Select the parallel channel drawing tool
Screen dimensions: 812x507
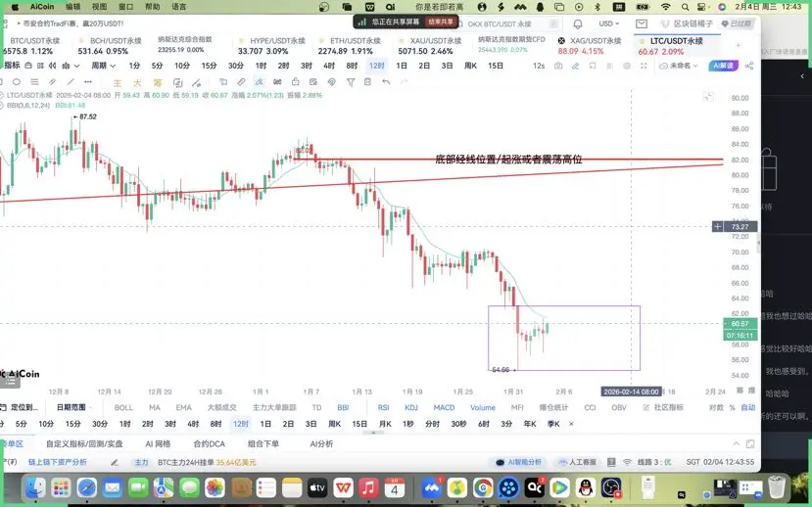click(52, 82)
